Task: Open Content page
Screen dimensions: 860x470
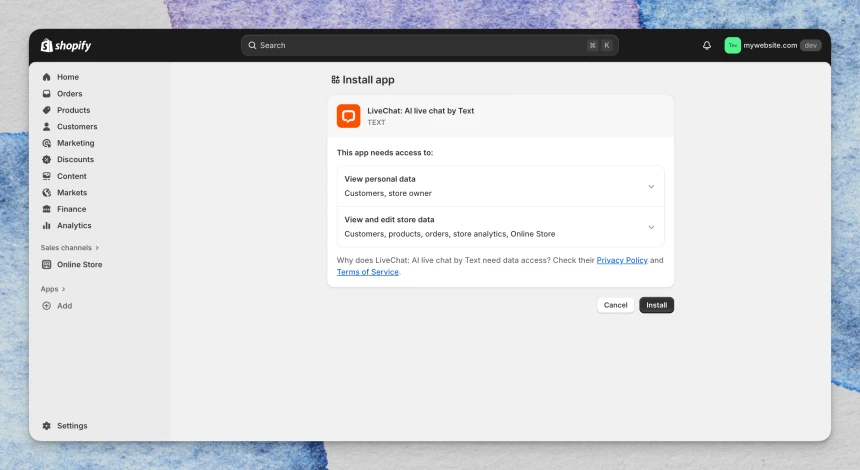Action: (72, 176)
